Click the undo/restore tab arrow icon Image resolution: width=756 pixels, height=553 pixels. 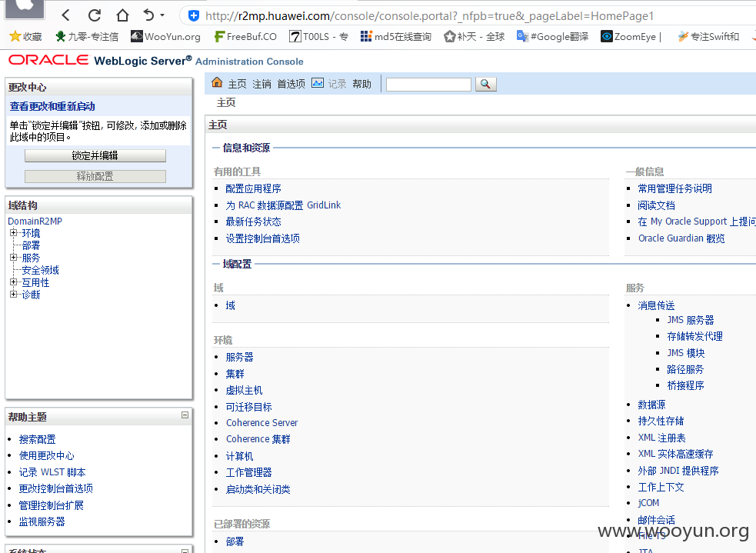coord(149,15)
